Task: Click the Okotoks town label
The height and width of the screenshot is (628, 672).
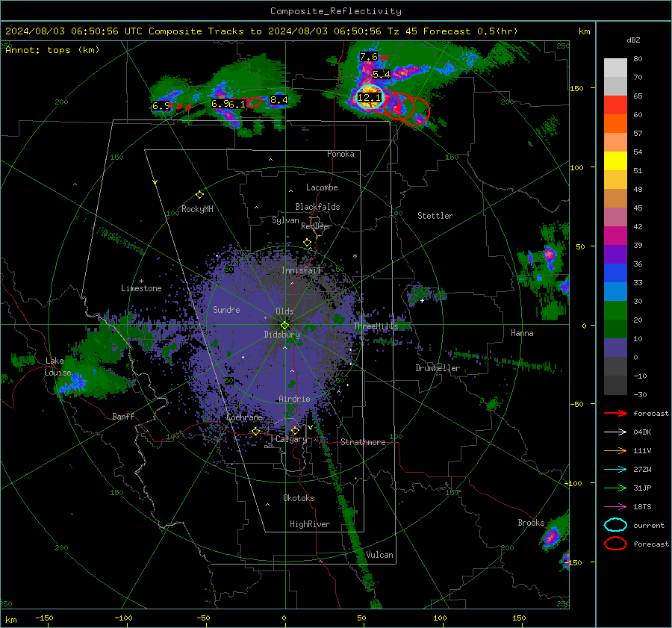Action: tap(299, 498)
